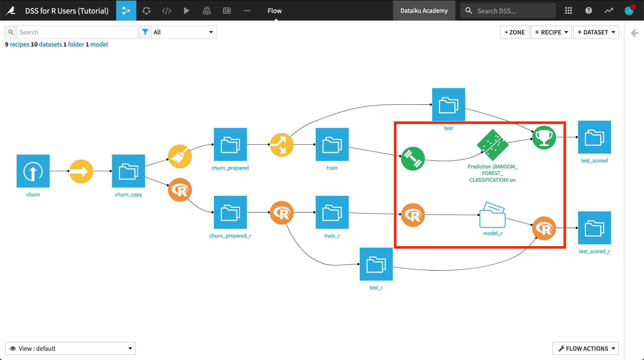Click the train_r label text
The height and width of the screenshot is (360, 644).
[x=332, y=236]
